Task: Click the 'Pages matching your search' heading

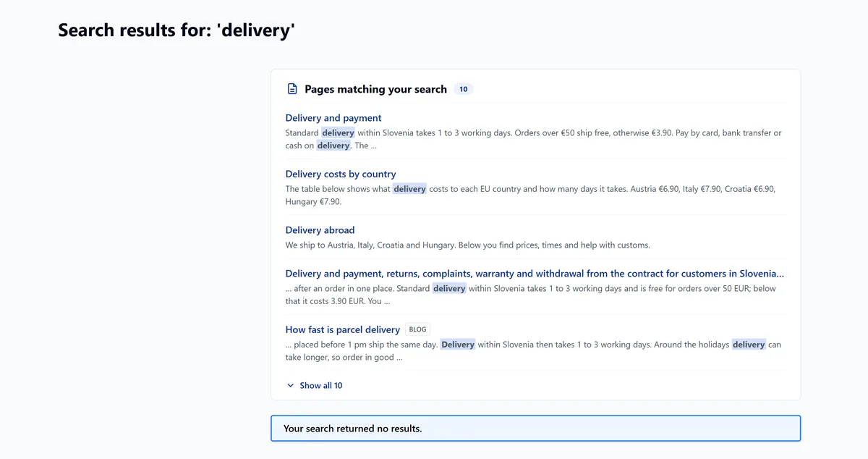Action: [375, 89]
